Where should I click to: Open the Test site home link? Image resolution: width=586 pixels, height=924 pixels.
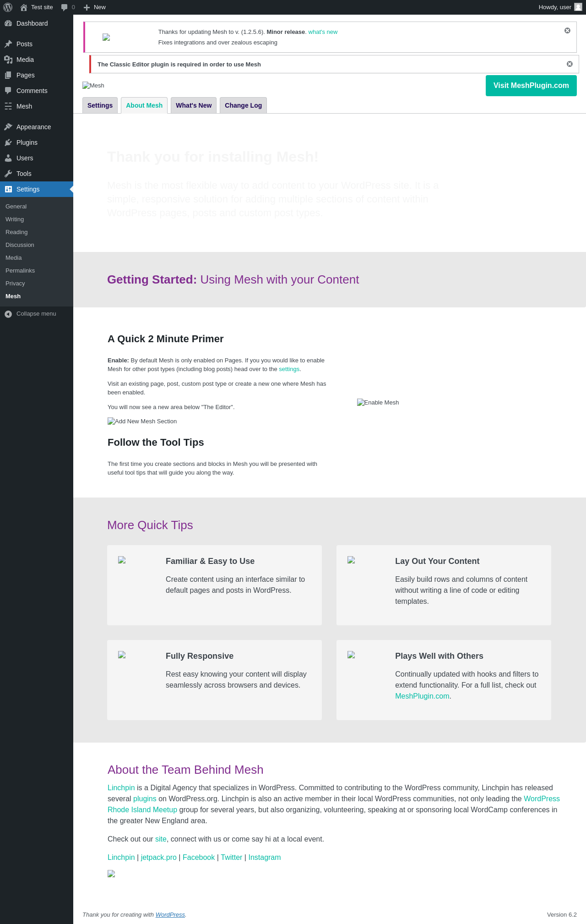pyautogui.click(x=37, y=7)
